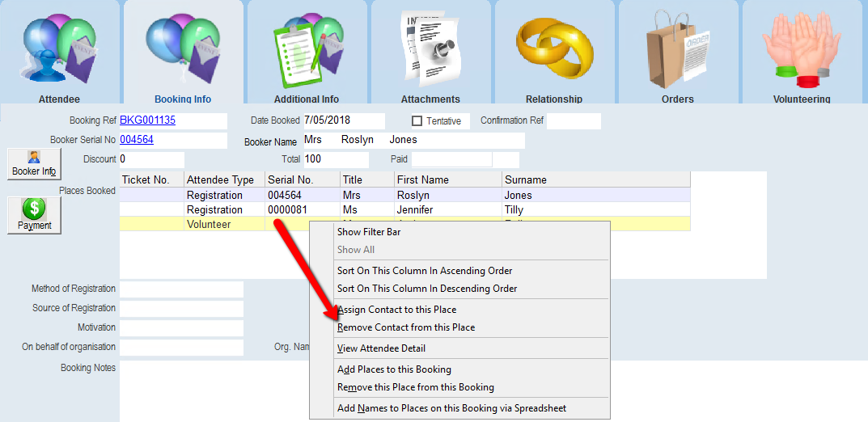The width and height of the screenshot is (868, 422).
Task: Open the Orders shopping bag icon
Action: pos(677,50)
